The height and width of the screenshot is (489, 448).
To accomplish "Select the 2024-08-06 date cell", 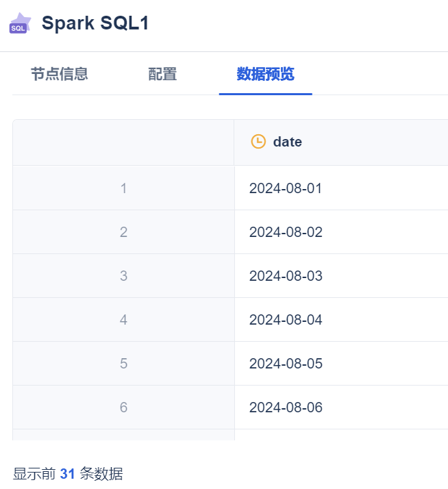I will [x=286, y=407].
